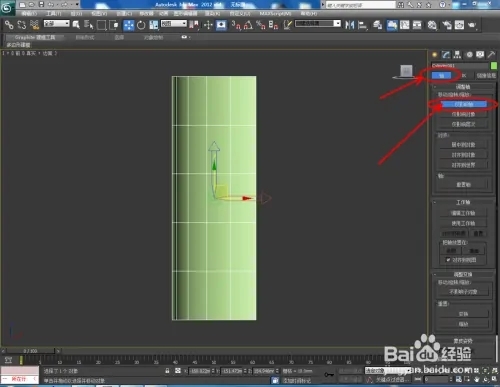Collapse the Working Pivot rollout header
The height and width of the screenshot is (387, 500).
tap(463, 202)
